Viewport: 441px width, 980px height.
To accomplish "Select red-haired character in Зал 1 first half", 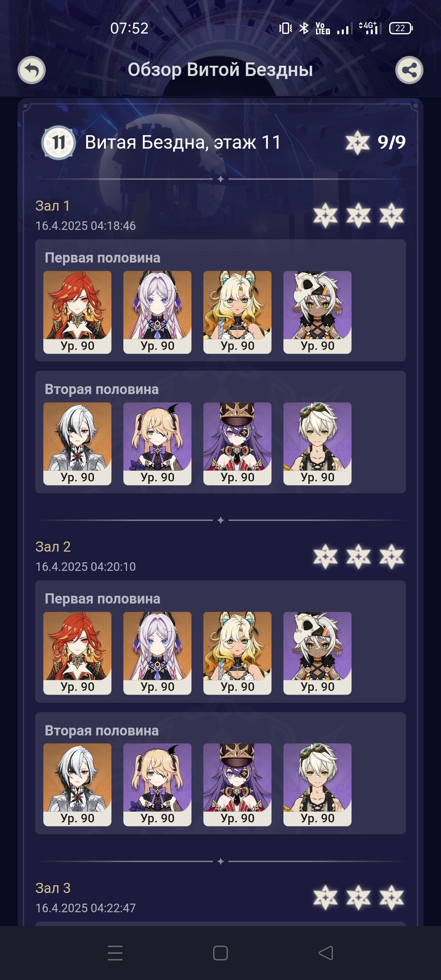I will 77,312.
